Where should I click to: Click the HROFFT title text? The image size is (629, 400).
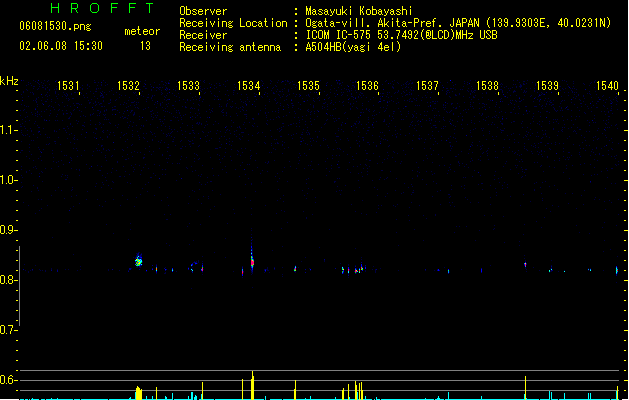[103, 8]
